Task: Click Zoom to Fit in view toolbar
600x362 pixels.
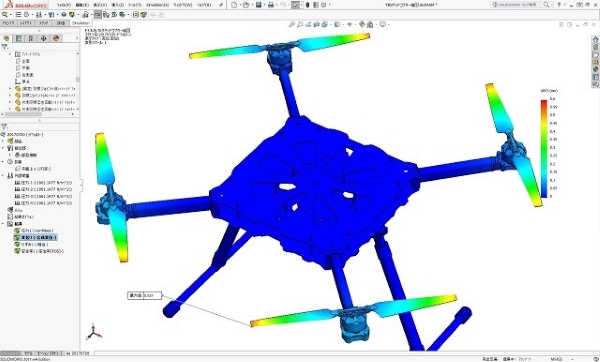Action: [x=292, y=24]
